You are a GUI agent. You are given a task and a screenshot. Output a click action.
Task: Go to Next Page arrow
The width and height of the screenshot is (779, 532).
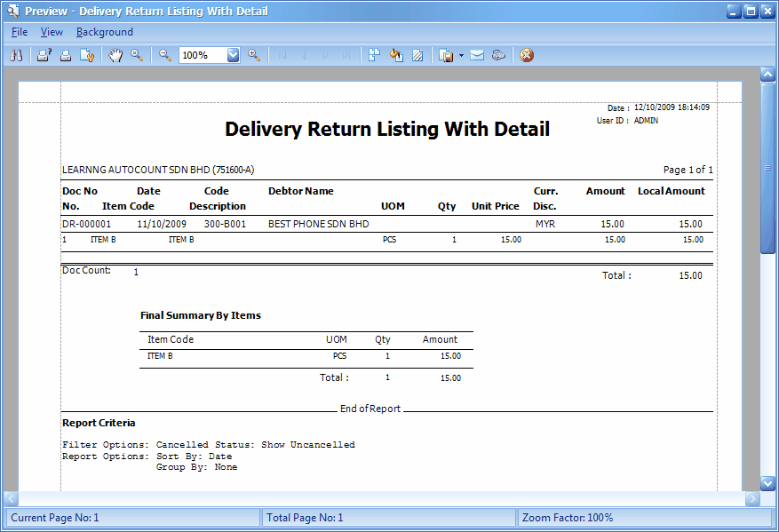pos(325,55)
